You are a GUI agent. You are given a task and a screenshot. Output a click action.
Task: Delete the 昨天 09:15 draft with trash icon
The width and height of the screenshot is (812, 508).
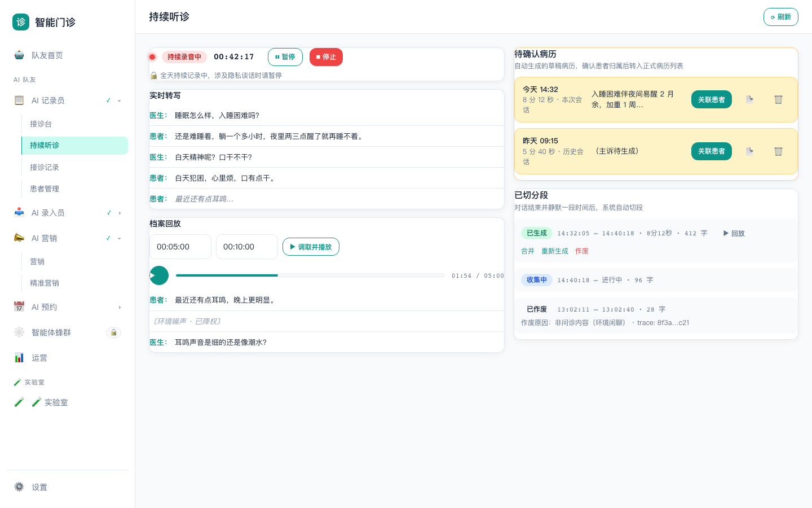pos(778,151)
